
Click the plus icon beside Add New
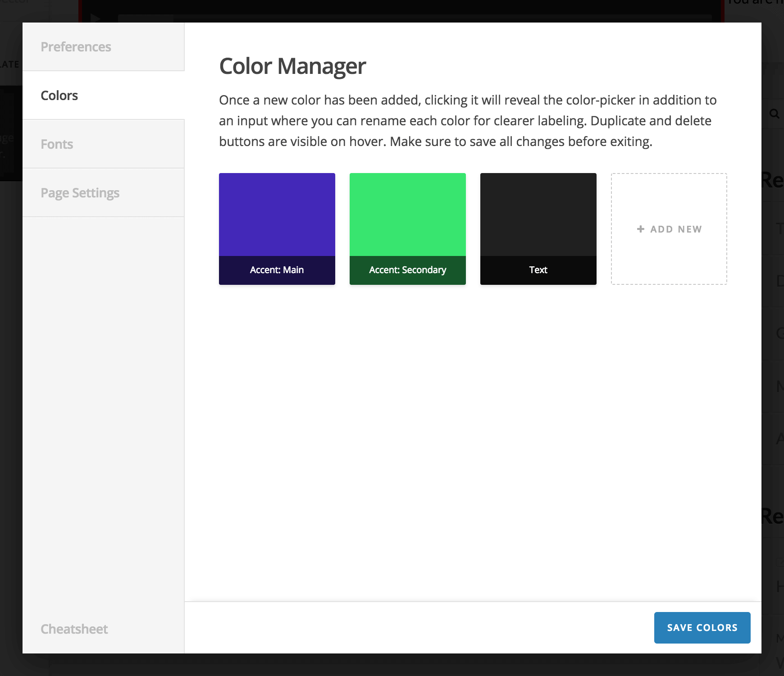[640, 229]
